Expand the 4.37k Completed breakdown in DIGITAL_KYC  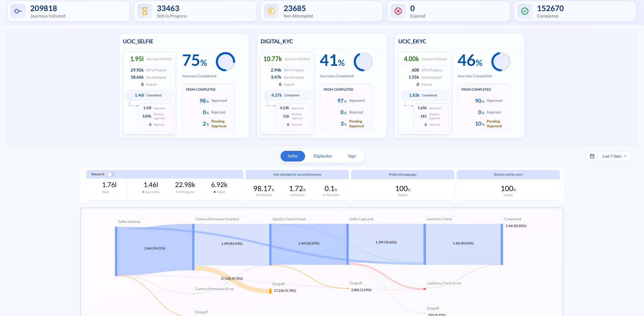tap(287, 95)
